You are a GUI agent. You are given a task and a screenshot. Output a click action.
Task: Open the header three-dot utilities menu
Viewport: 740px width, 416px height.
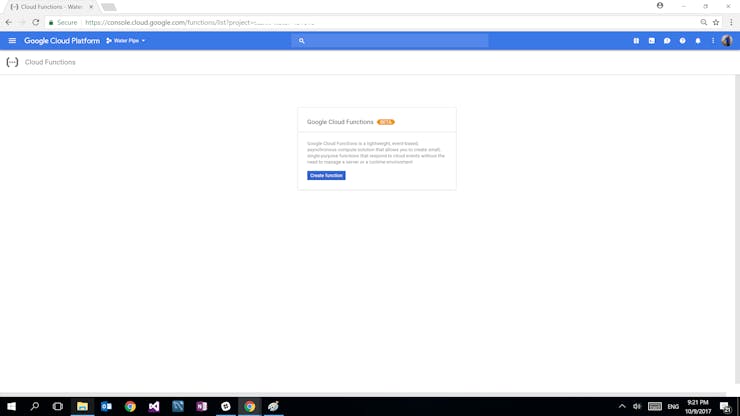(713, 41)
